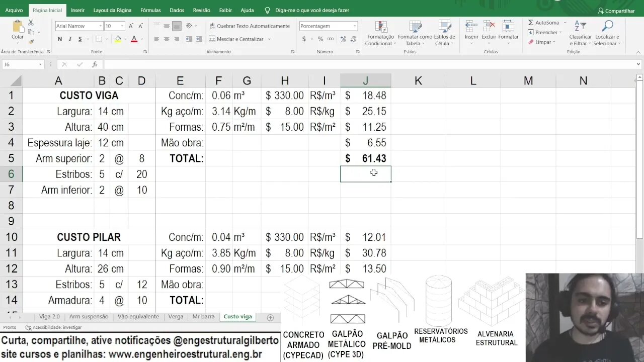Add a new sheet with plus icon

point(270,317)
